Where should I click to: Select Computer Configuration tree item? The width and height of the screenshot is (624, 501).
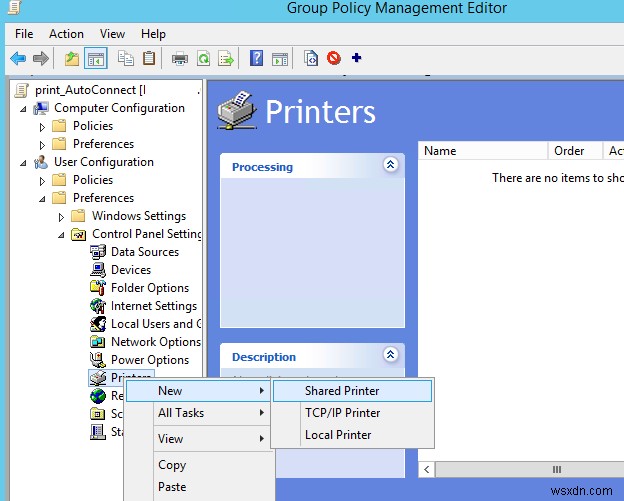point(119,108)
